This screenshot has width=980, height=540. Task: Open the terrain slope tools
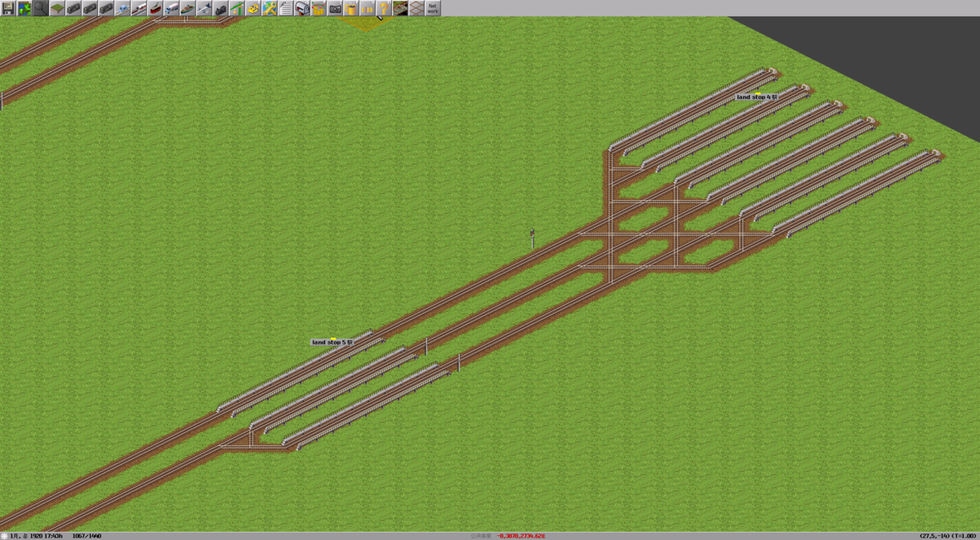tap(57, 8)
